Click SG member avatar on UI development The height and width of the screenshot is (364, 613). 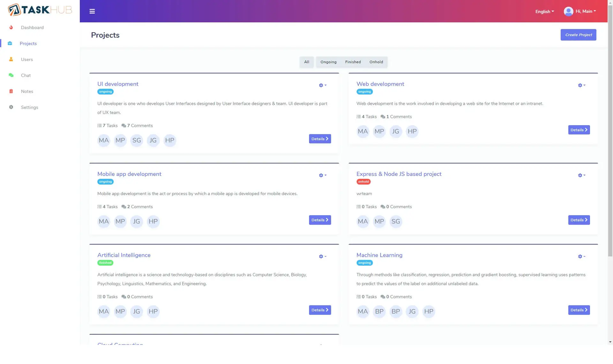pos(137,140)
